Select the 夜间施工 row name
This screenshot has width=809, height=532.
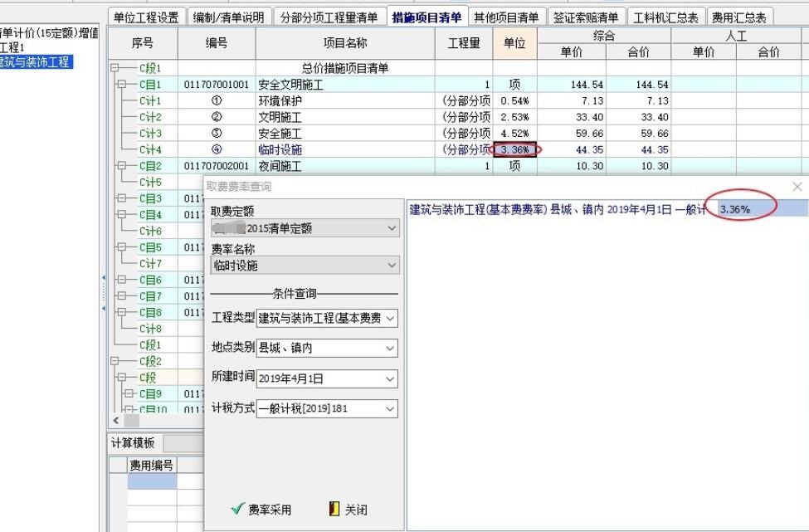(280, 166)
